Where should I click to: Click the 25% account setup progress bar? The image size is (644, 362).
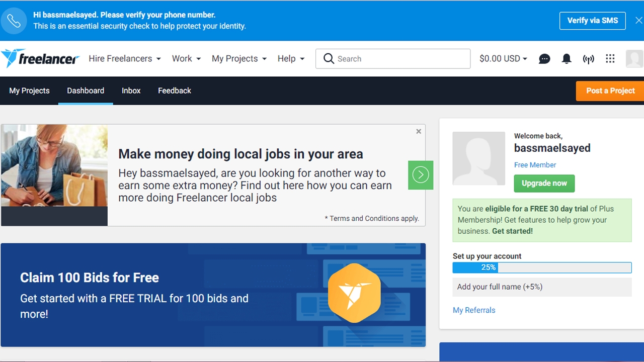coord(542,267)
